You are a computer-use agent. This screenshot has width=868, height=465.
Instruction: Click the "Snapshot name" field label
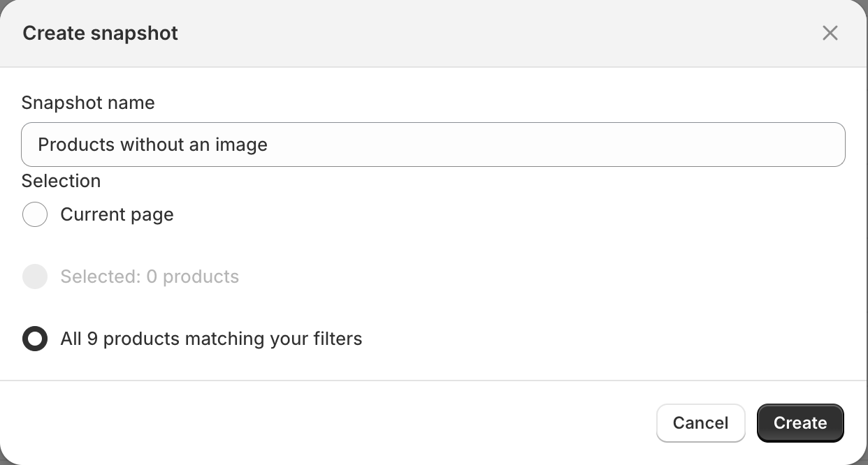[88, 103]
